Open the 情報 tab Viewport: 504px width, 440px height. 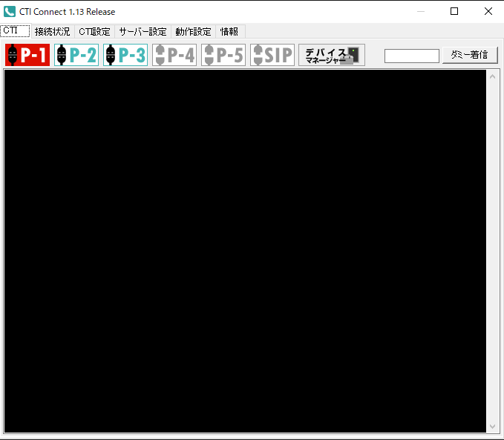click(229, 31)
